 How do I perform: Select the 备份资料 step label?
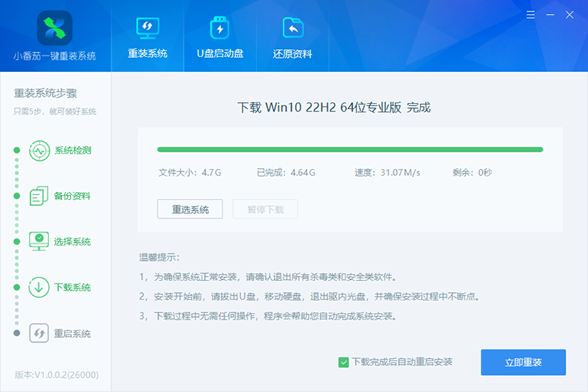coord(72,196)
